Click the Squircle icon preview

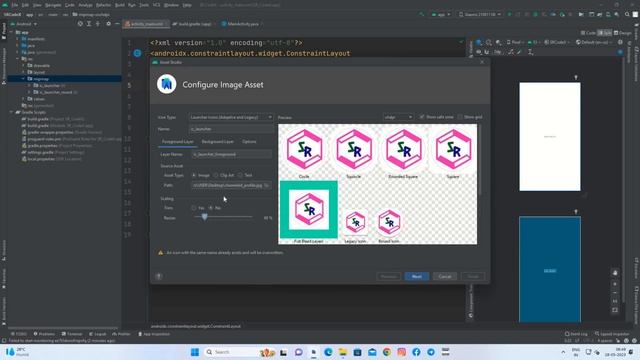pyautogui.click(x=354, y=150)
